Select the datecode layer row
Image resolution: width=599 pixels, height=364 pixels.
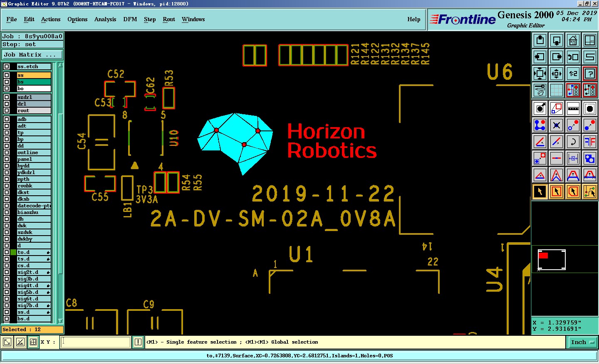point(34,206)
